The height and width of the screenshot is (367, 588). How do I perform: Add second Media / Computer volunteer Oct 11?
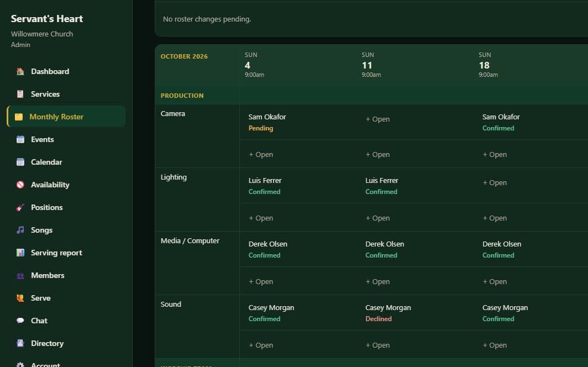point(377,281)
